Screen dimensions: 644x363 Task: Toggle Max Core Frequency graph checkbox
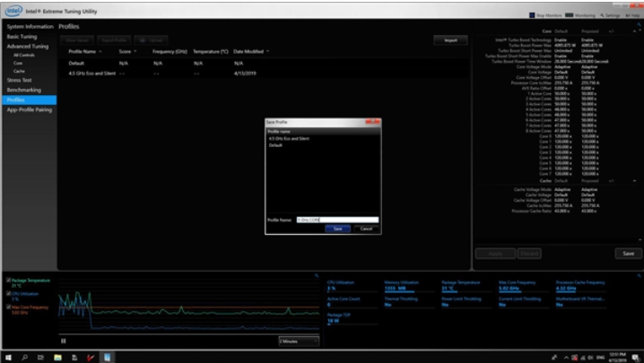coord(9,307)
